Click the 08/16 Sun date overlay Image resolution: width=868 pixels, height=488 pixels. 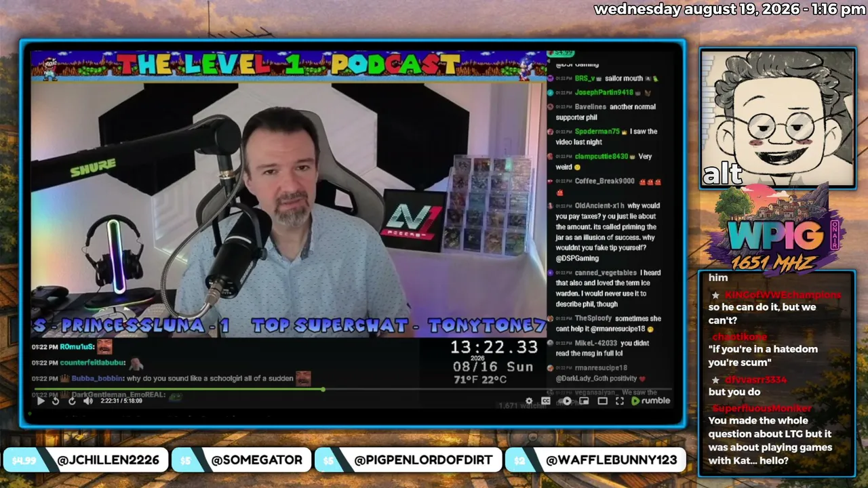(493, 367)
